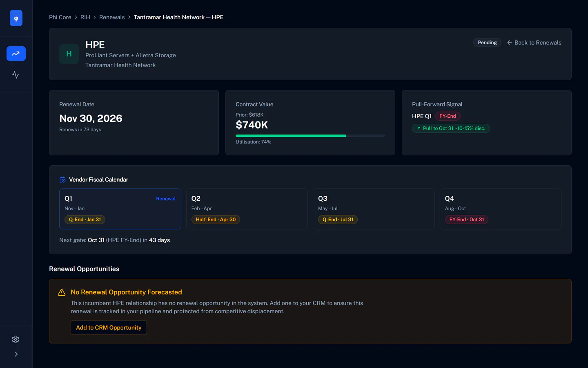This screenshot has height=368, width=588.
Task: Click the No Renewal Opportunity Forecasted heading
Action: 126,292
